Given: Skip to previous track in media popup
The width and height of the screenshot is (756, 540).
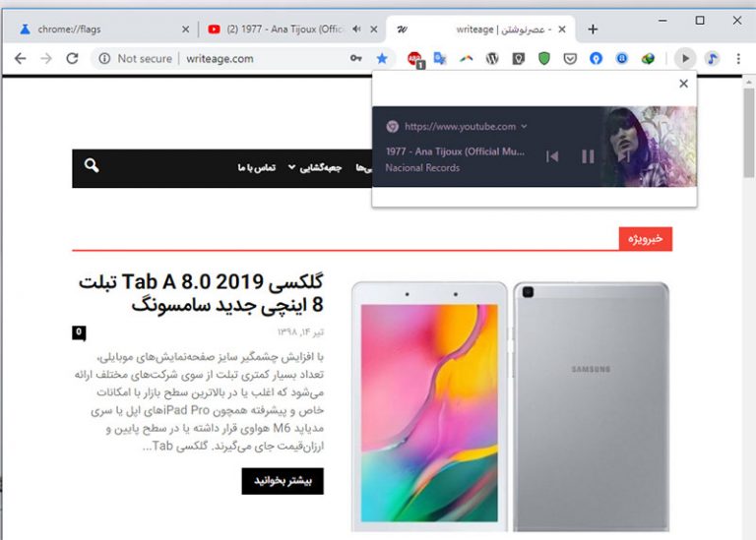Looking at the screenshot, I should 552,156.
